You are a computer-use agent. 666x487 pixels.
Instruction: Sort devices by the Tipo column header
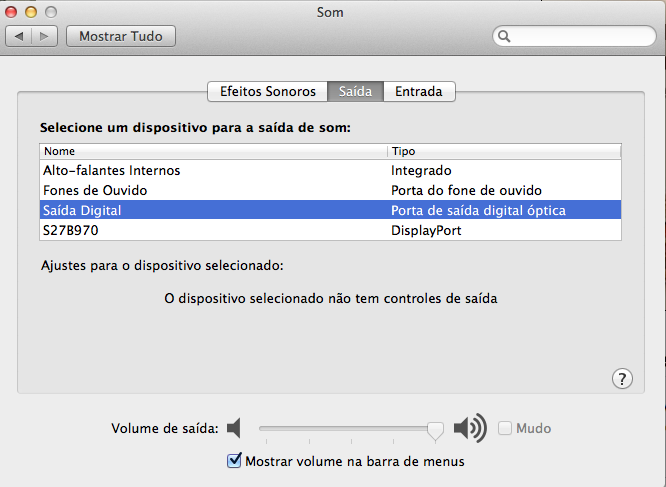[x=504, y=151]
